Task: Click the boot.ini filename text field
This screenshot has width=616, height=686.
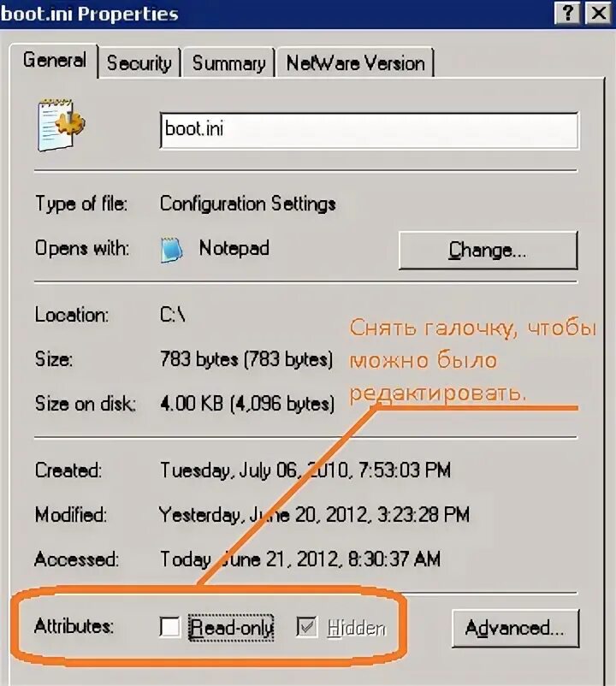Action: pos(370,130)
